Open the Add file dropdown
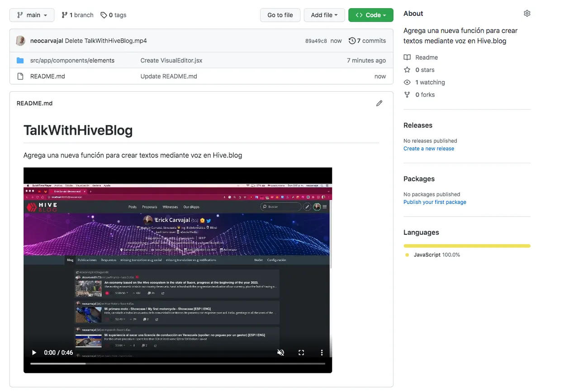 (324, 15)
